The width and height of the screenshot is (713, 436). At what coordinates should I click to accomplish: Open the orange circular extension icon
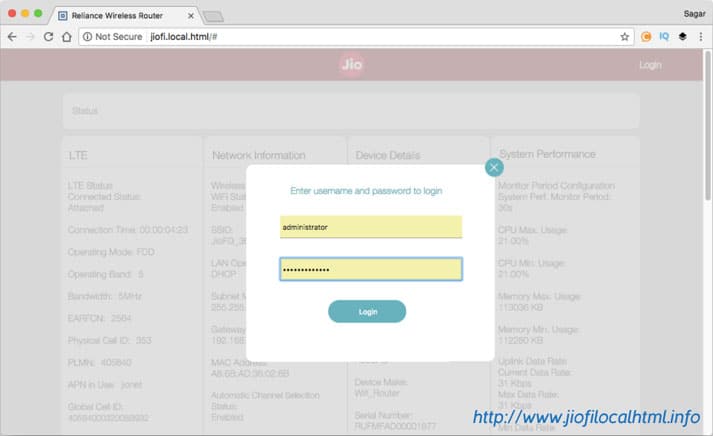(x=646, y=37)
